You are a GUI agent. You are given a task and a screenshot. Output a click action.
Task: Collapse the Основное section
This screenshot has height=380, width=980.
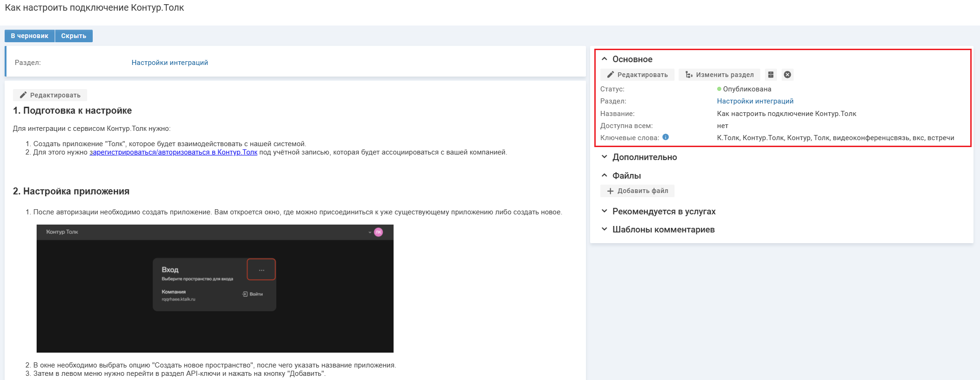605,59
